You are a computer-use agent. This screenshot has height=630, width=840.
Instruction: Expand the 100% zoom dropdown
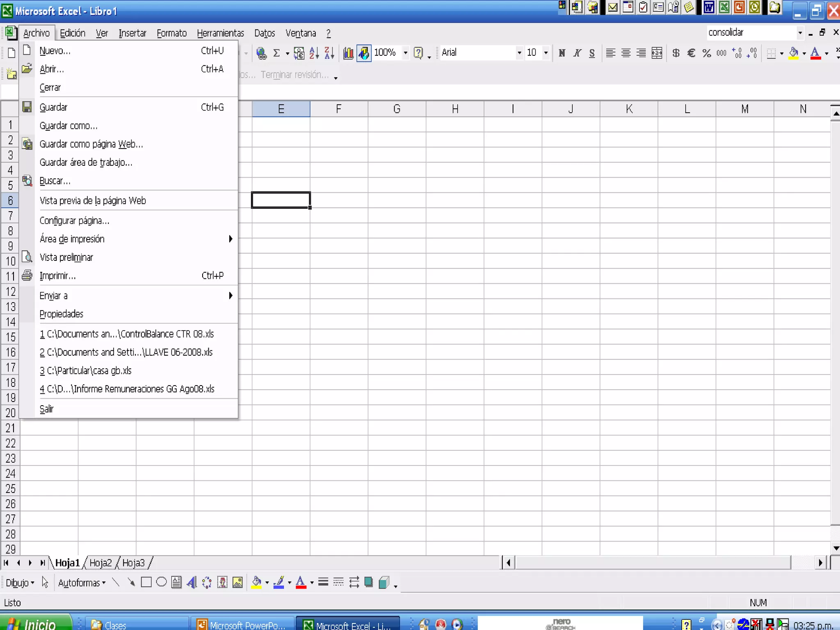pos(405,53)
